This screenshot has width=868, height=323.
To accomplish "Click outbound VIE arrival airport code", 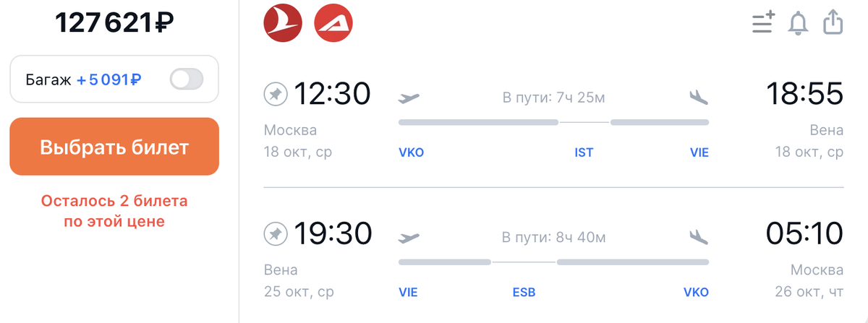I will tap(699, 152).
